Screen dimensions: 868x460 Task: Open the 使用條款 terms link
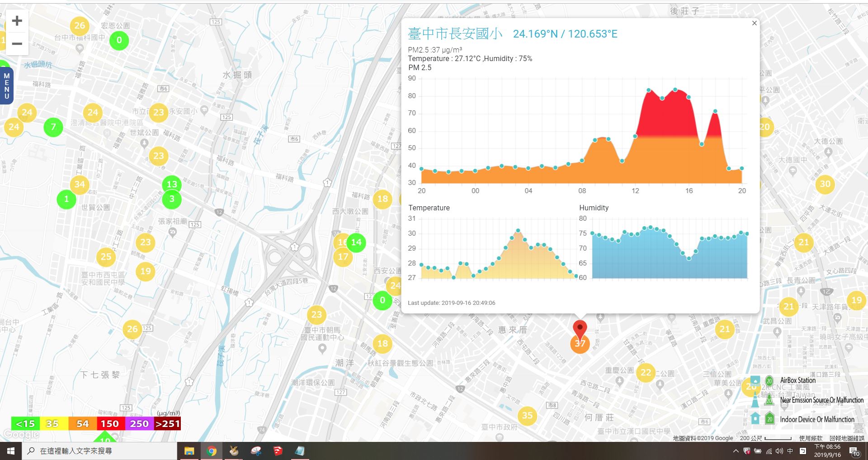click(811, 438)
